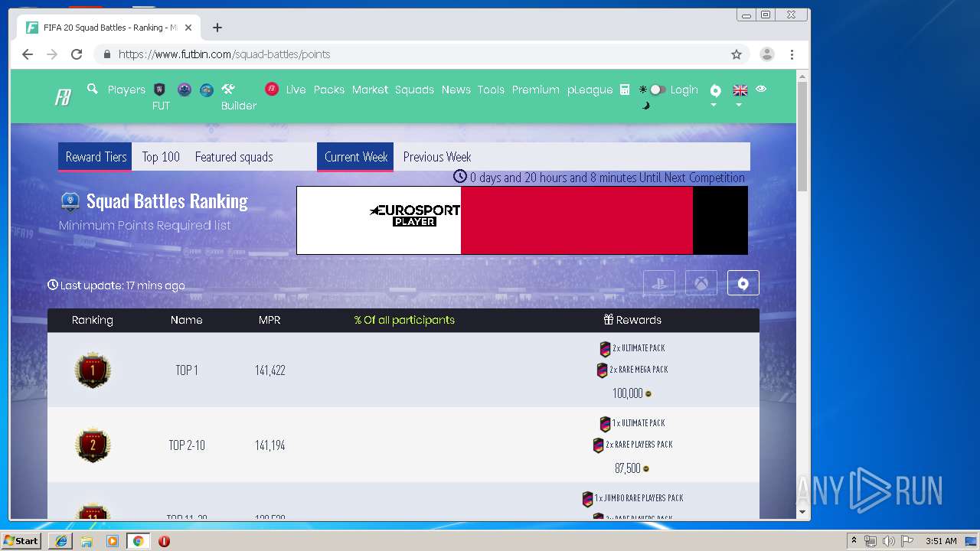Select the Current Week tab
980x551 pixels.
(356, 157)
